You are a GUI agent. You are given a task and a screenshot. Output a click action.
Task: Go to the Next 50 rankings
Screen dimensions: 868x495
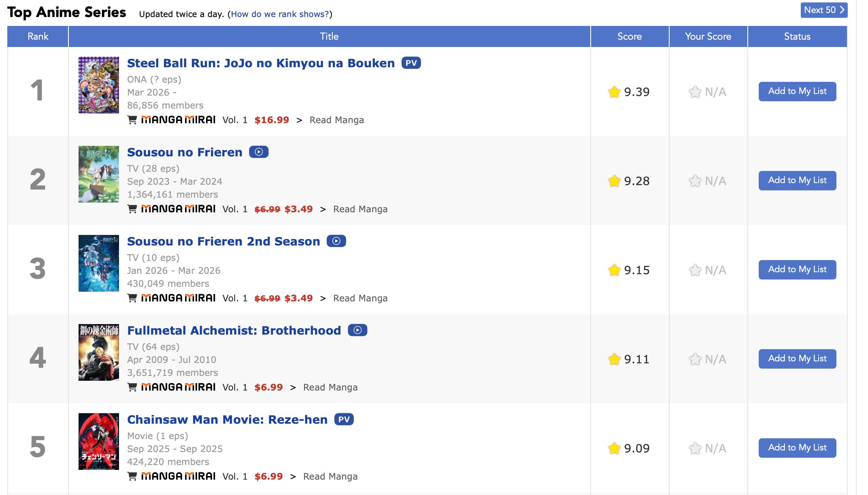823,10
